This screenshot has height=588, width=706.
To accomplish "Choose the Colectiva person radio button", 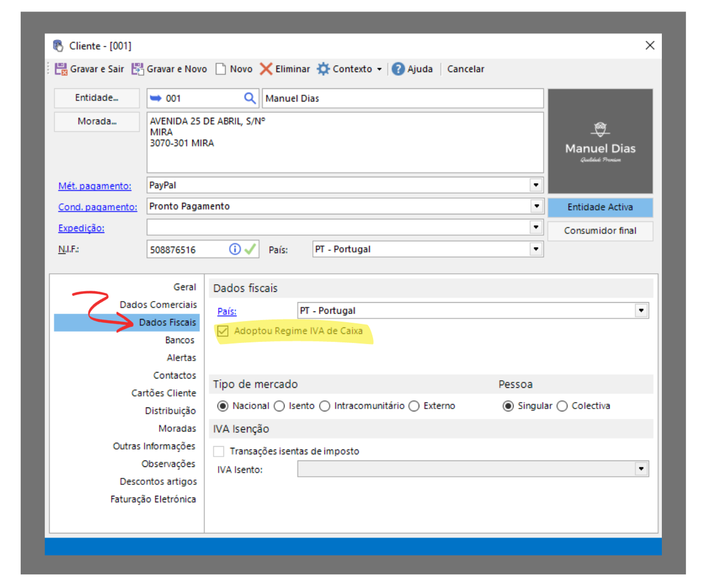I will (563, 406).
